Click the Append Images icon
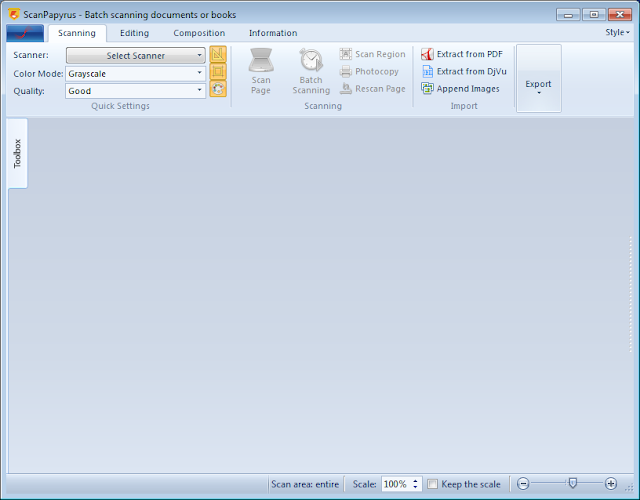640x500 pixels. click(427, 89)
